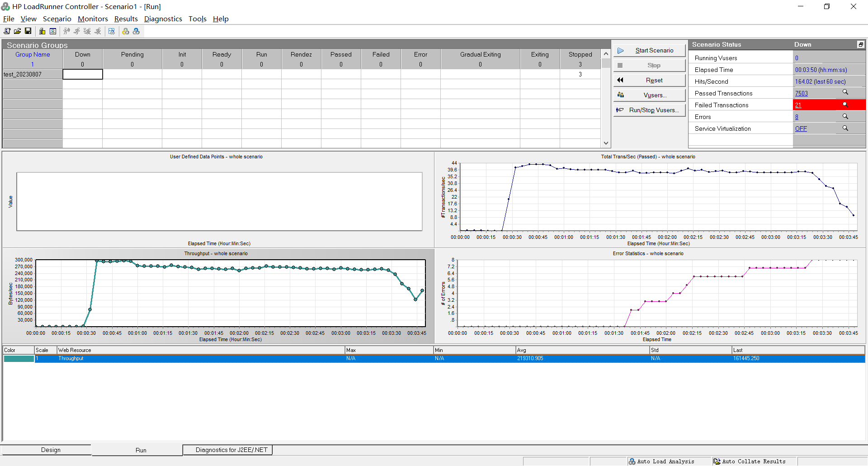Click magnifier in the Errors row
Image resolution: width=868 pixels, height=466 pixels.
pos(845,116)
